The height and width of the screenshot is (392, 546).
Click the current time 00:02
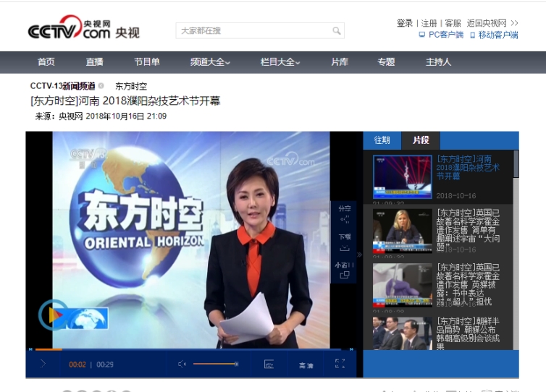click(77, 365)
